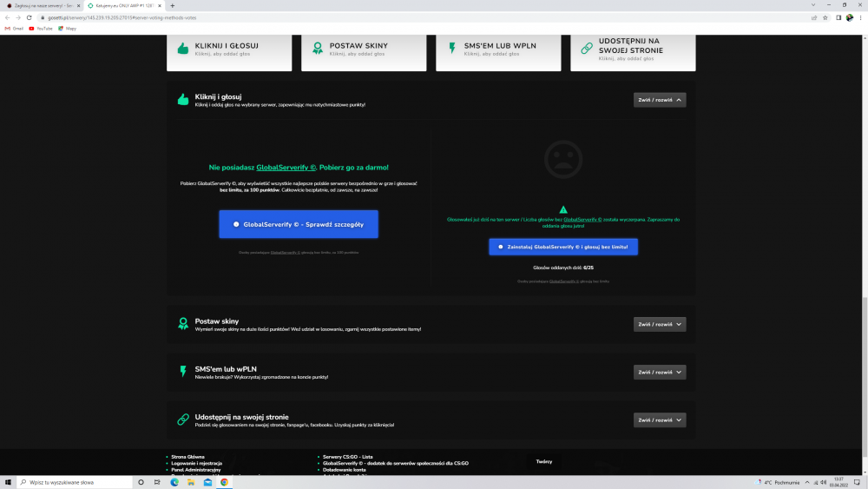This screenshot has height=489, width=868.
Task: Open GlobalServerify link in the vote limit warning
Action: [582, 219]
